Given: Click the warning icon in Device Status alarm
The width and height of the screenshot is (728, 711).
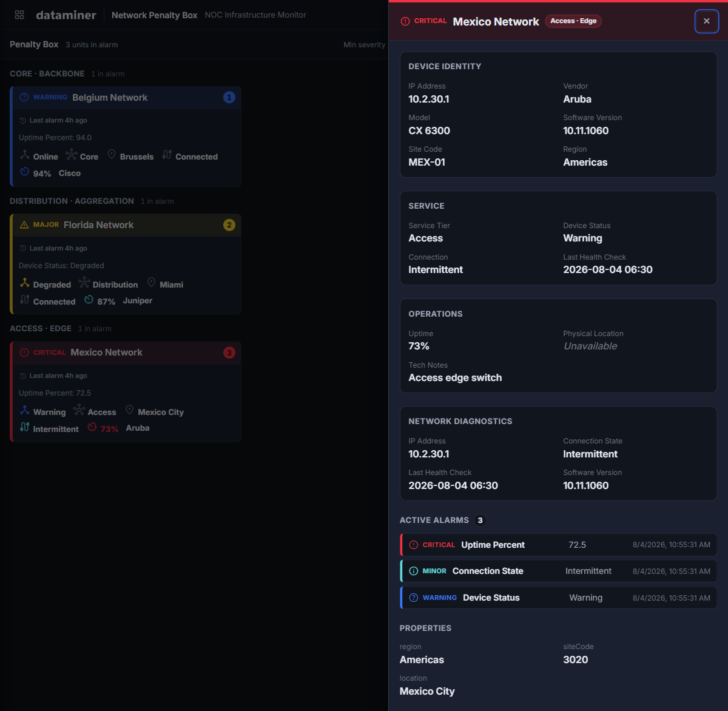Looking at the screenshot, I should [414, 598].
